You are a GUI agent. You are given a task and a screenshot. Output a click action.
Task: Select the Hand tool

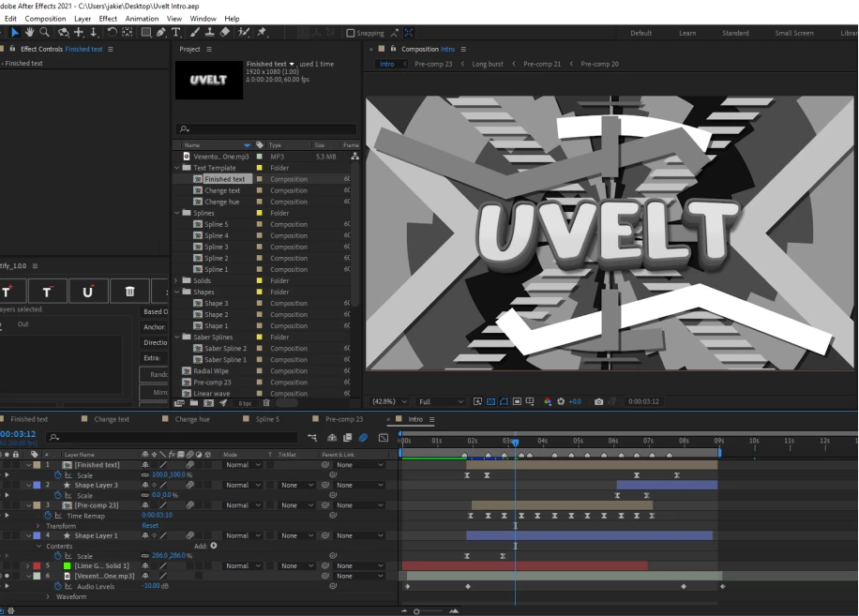[x=30, y=33]
